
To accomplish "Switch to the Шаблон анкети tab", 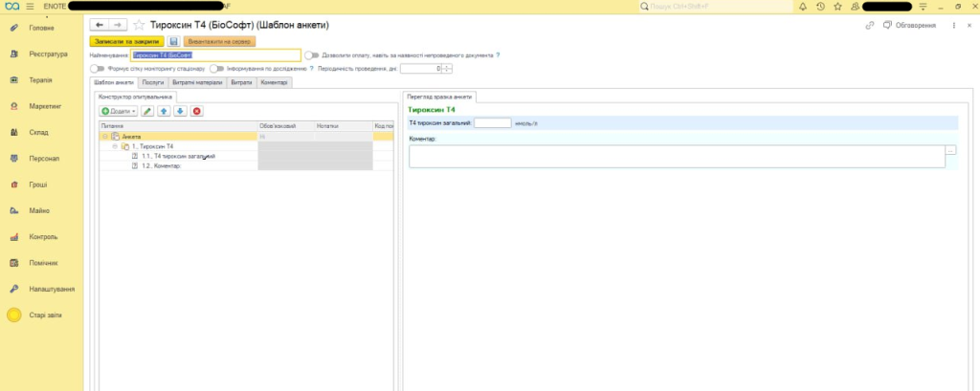I will point(114,82).
